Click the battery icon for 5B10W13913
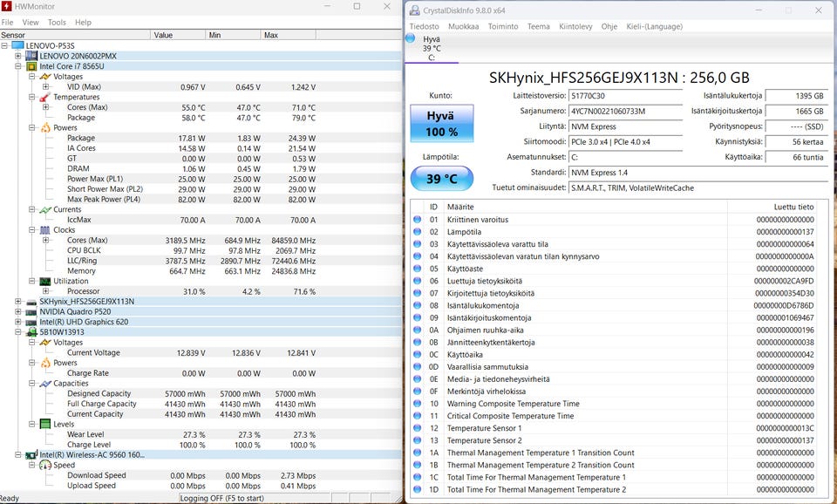Image resolution: width=837 pixels, height=504 pixels. point(31,332)
